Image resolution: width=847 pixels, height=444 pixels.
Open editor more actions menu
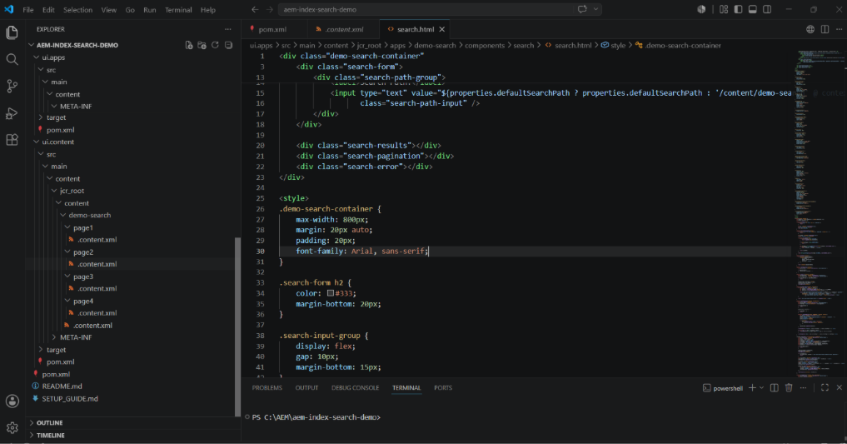(x=839, y=29)
